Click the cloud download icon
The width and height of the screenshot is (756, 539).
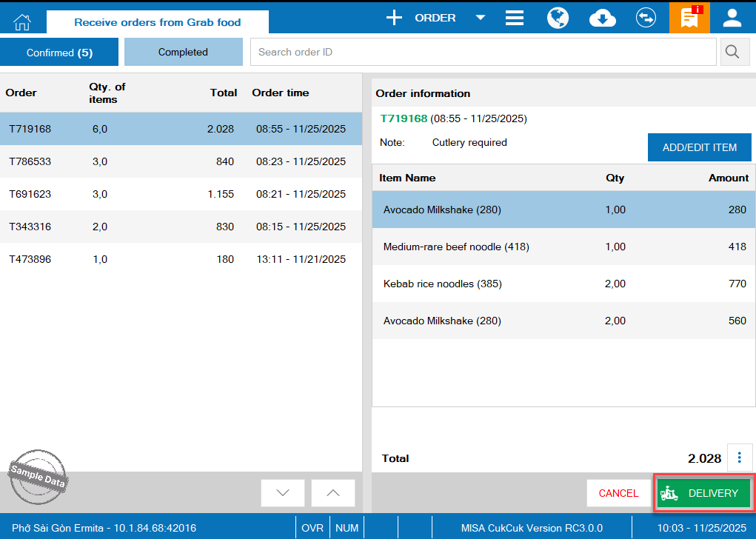[602, 18]
